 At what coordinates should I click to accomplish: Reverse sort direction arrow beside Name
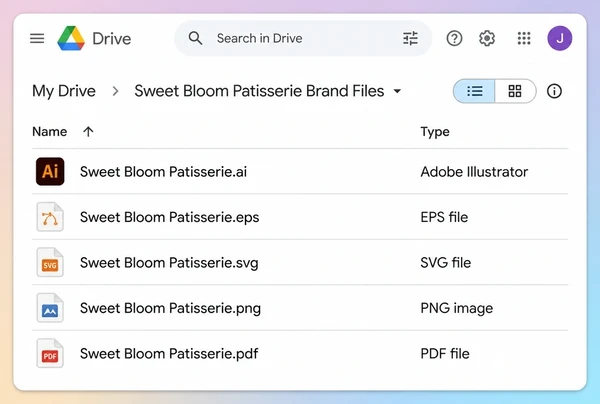click(88, 132)
